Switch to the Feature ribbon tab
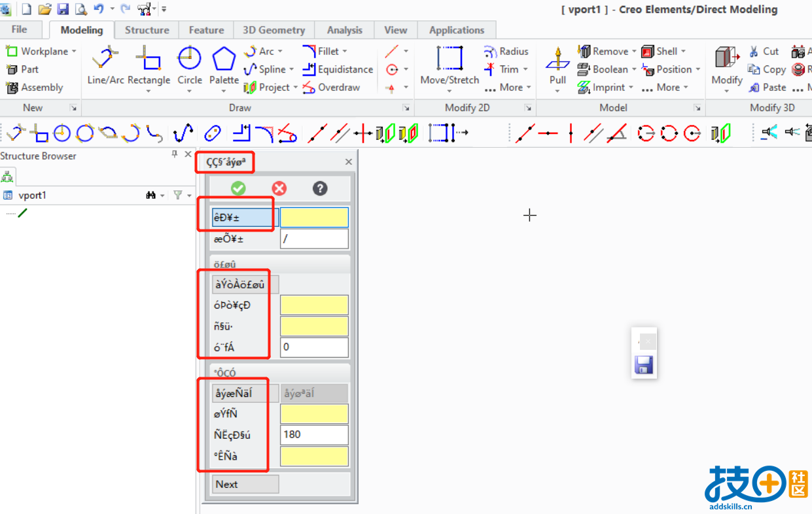Viewport: 812px width, 514px height. (206, 30)
